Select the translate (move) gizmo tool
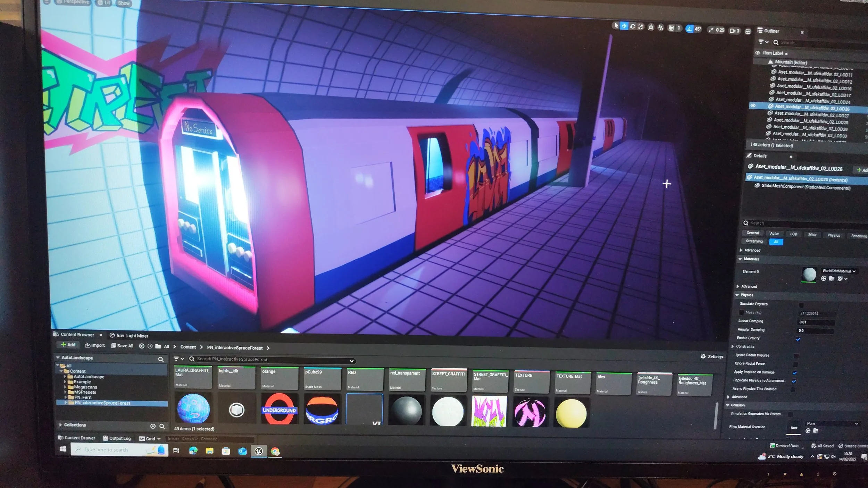 (624, 26)
